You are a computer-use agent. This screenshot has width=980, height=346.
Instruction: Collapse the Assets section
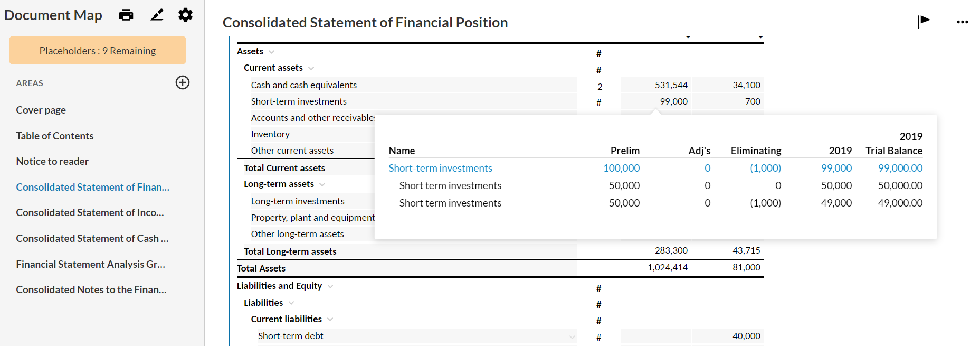tap(272, 52)
